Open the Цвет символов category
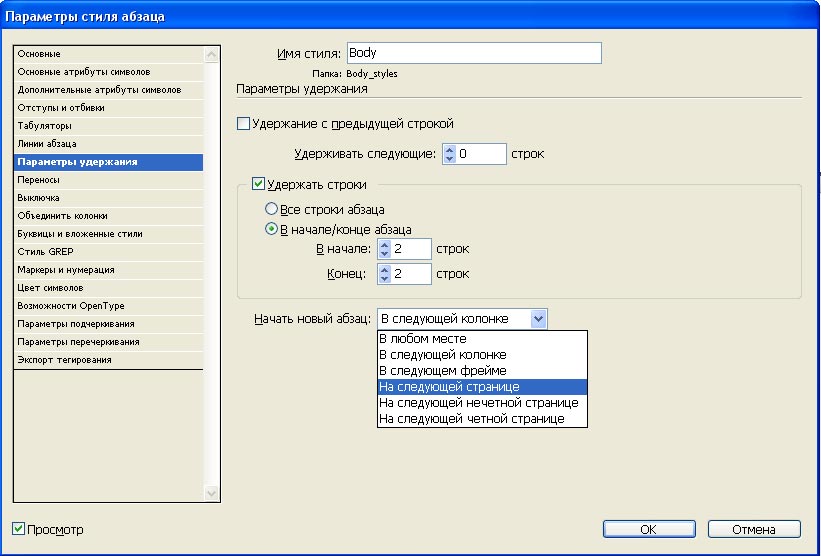 pyautogui.click(x=109, y=287)
